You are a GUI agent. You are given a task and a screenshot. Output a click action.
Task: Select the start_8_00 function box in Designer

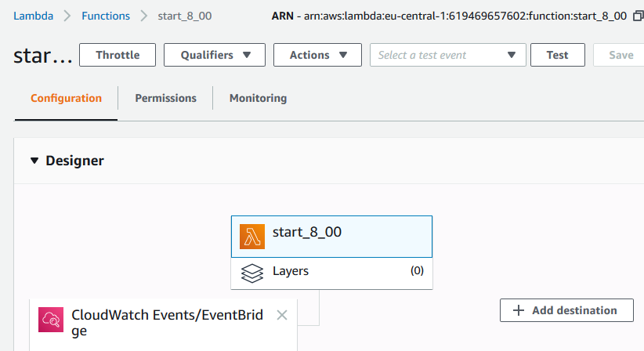click(x=331, y=237)
